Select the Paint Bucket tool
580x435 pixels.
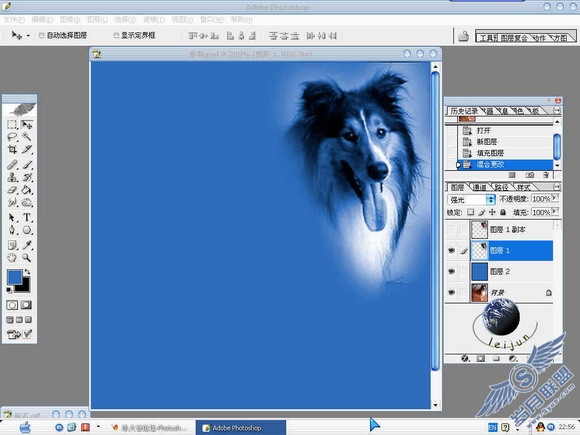[x=27, y=190]
